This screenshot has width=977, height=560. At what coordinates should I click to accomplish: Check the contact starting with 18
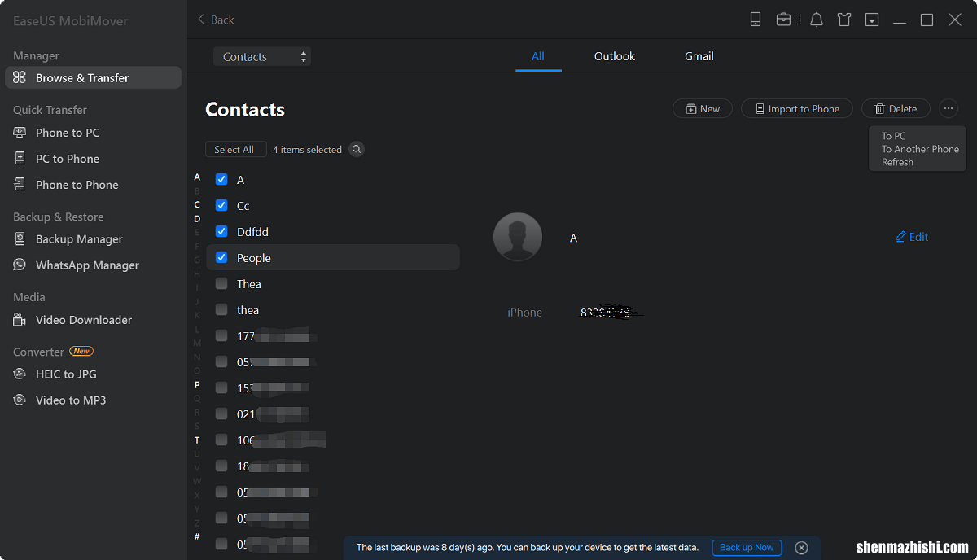221,466
